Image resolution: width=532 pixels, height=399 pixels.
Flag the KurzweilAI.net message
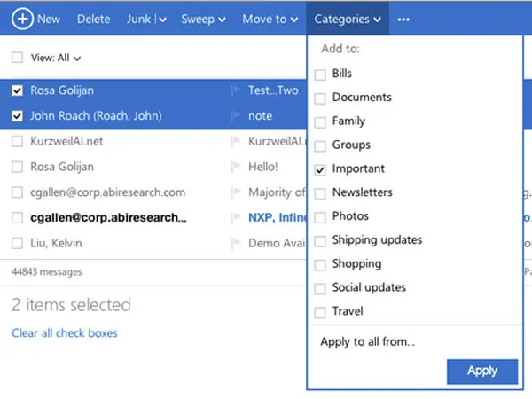[237, 141]
